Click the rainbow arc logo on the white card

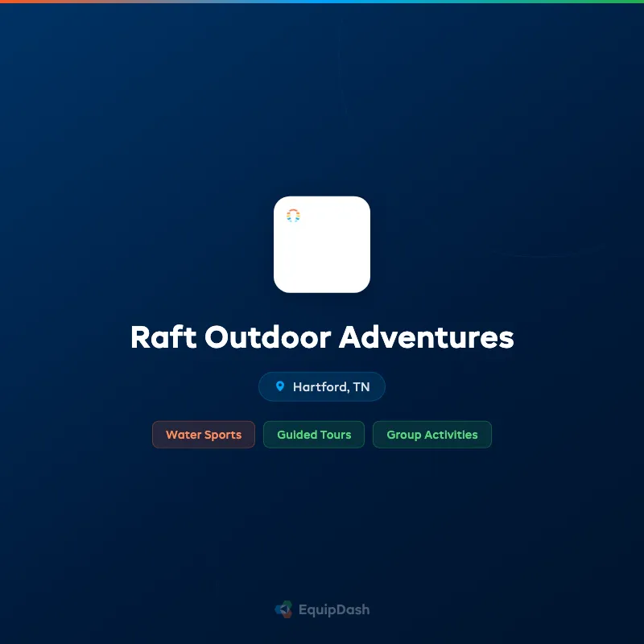click(x=293, y=214)
